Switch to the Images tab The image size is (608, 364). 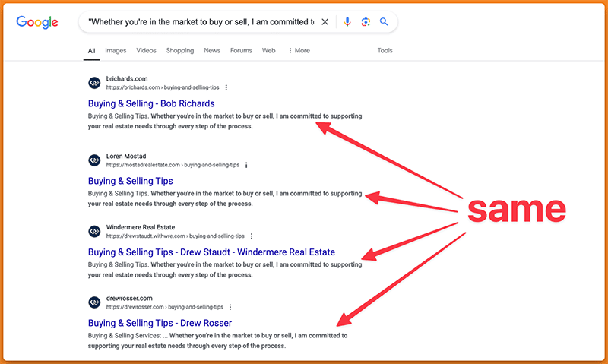[116, 50]
